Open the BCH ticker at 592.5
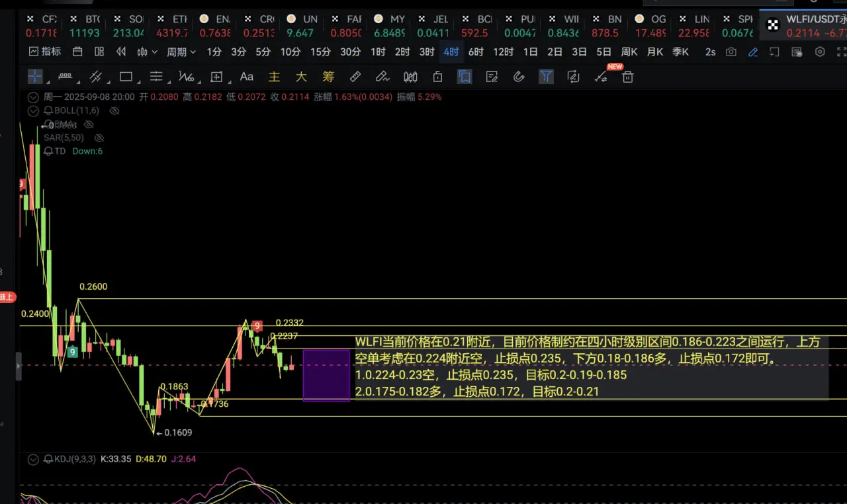 475,26
